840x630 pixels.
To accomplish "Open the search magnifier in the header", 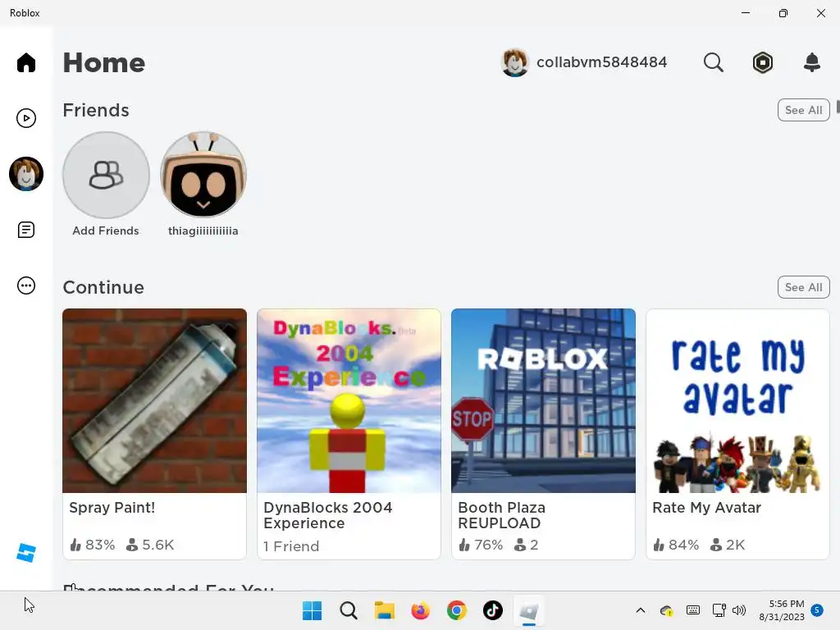I will tap(713, 62).
